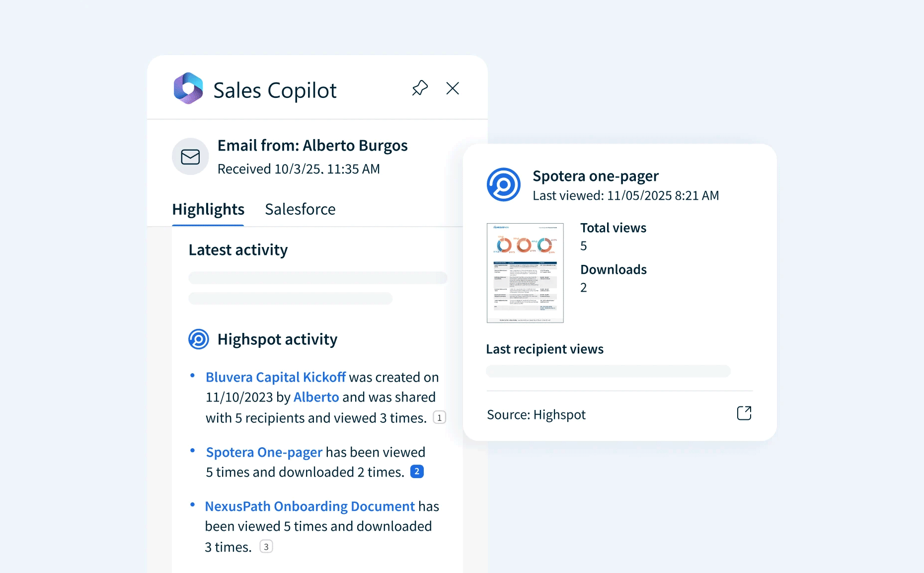Open citation 3 reference badge

pos(266,547)
